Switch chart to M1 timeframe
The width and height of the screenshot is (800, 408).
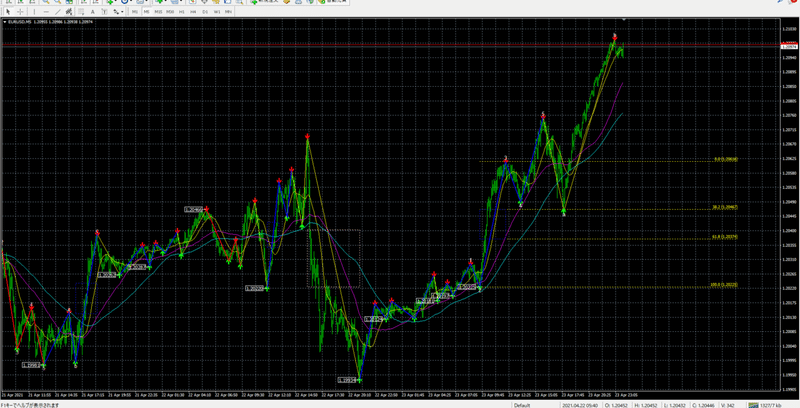click(x=135, y=11)
